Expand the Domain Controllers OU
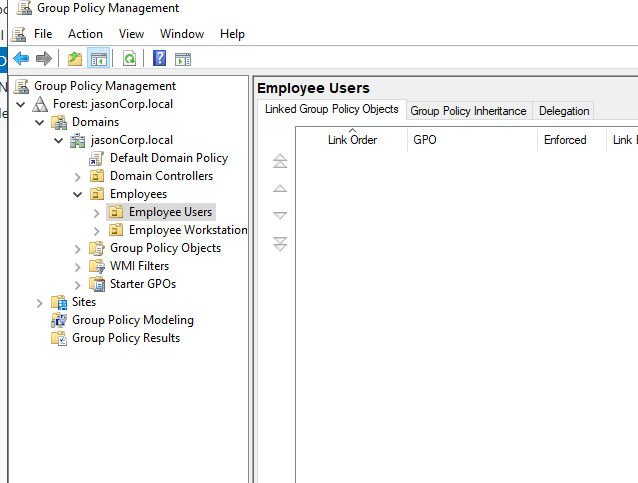Screen dimensions: 638x483 tap(78, 176)
